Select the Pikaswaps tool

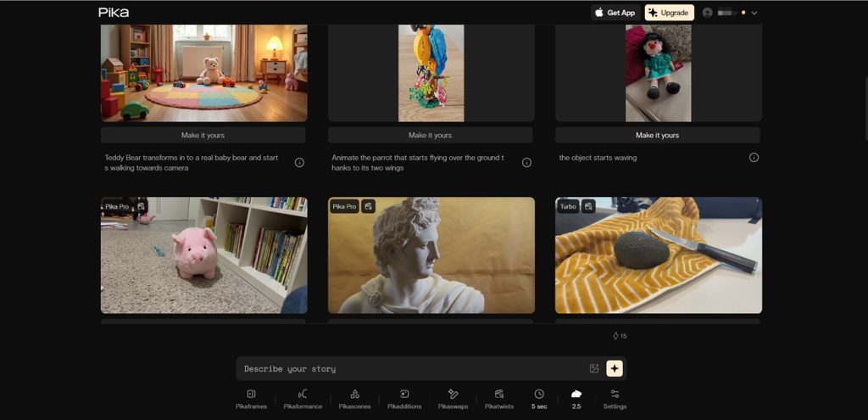pyautogui.click(x=453, y=398)
